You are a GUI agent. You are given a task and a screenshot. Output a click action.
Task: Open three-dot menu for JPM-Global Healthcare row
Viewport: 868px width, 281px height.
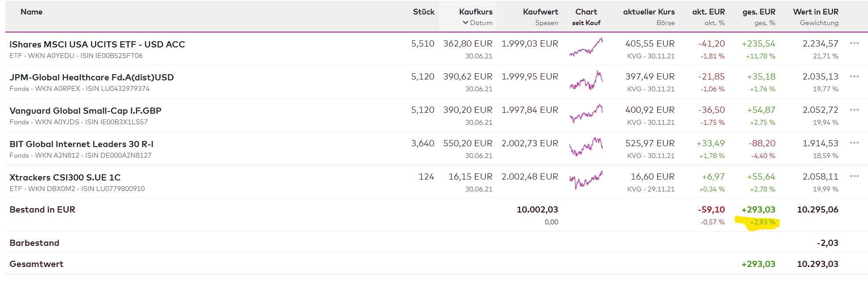[x=854, y=76]
